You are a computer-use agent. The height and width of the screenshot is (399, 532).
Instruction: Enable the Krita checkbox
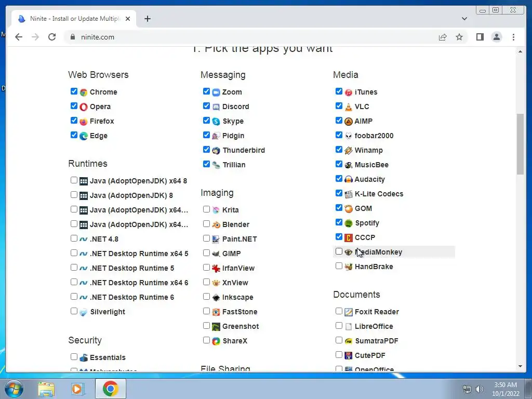pos(206,209)
